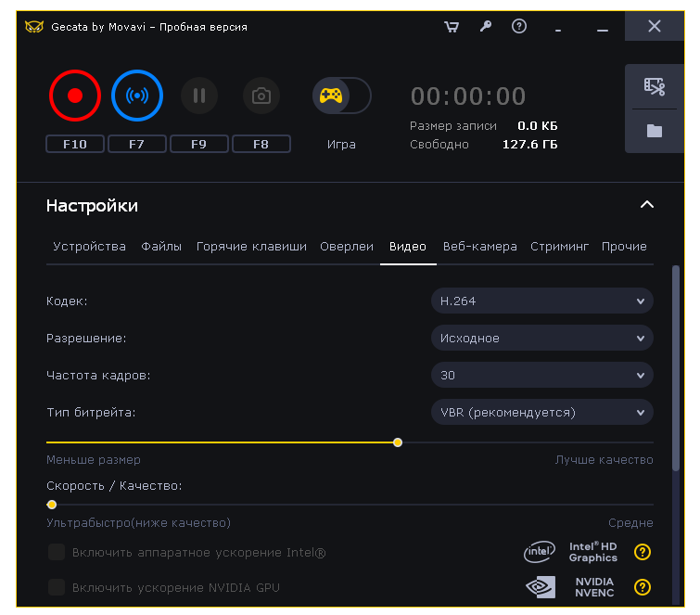700x615 pixels.
Task: Open the Разрешение Исходное dropdown
Action: [542, 338]
